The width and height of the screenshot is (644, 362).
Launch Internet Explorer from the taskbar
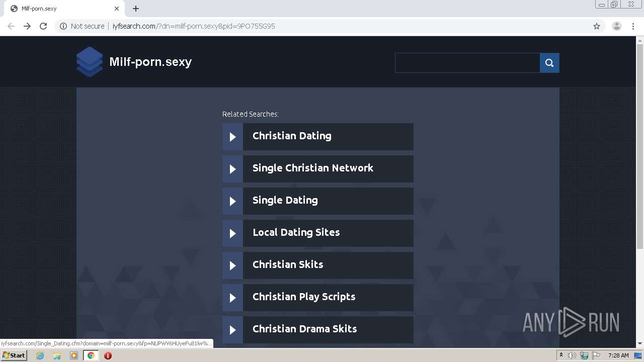(x=40, y=355)
